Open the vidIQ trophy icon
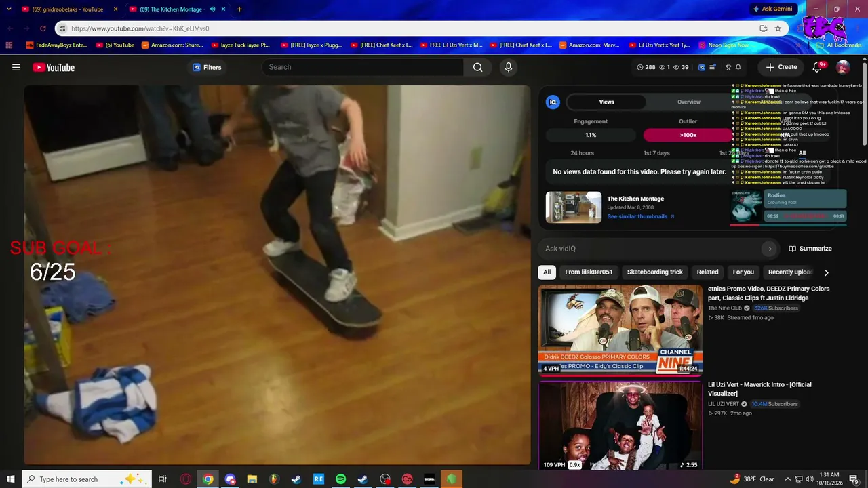The image size is (868, 488). (728, 67)
